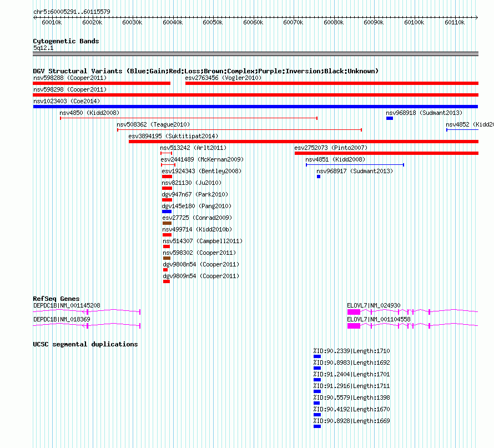
Task: Click the 60110k ruler tick label
Action: [x=454, y=22]
